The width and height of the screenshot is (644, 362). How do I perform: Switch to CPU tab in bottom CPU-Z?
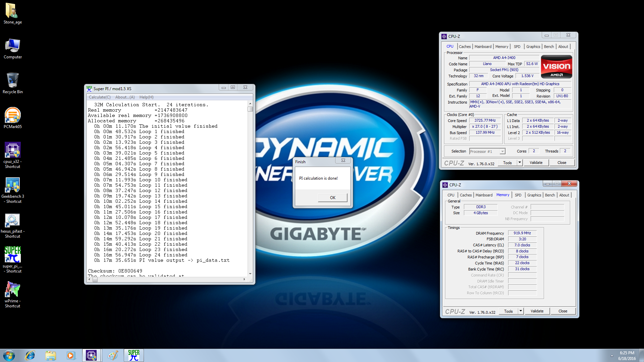pyautogui.click(x=451, y=195)
